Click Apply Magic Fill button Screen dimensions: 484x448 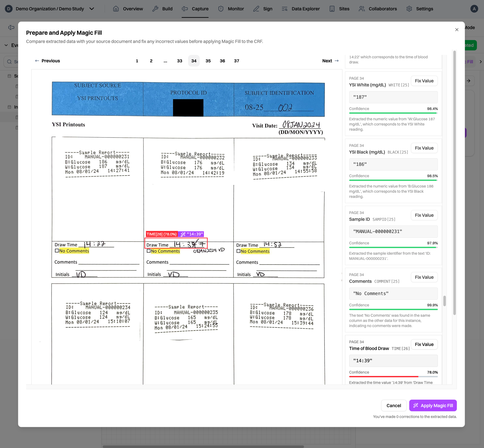[x=433, y=405]
